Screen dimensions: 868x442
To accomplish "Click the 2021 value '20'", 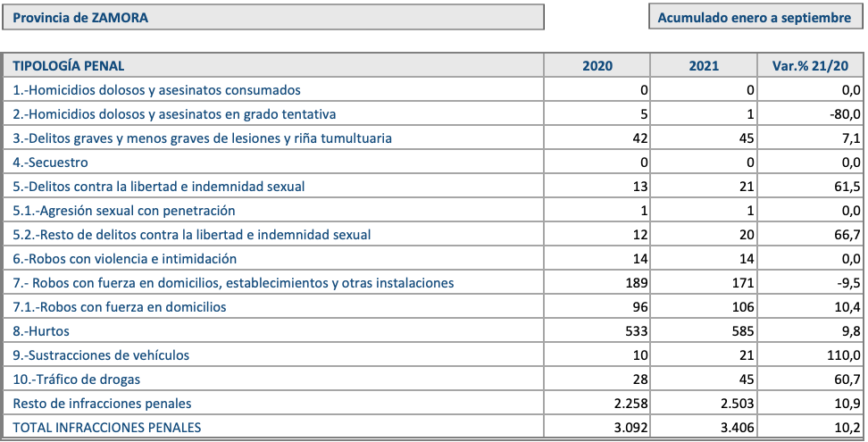I will (747, 235).
